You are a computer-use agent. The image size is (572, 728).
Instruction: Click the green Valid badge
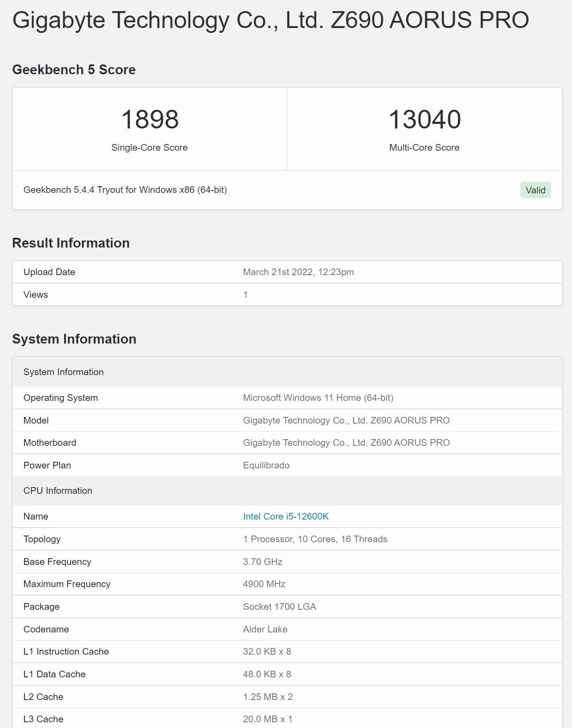(536, 190)
